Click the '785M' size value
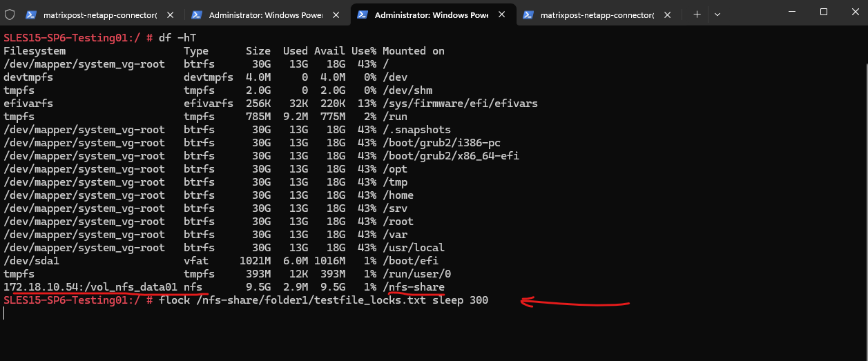The height and width of the screenshot is (361, 868). click(258, 117)
